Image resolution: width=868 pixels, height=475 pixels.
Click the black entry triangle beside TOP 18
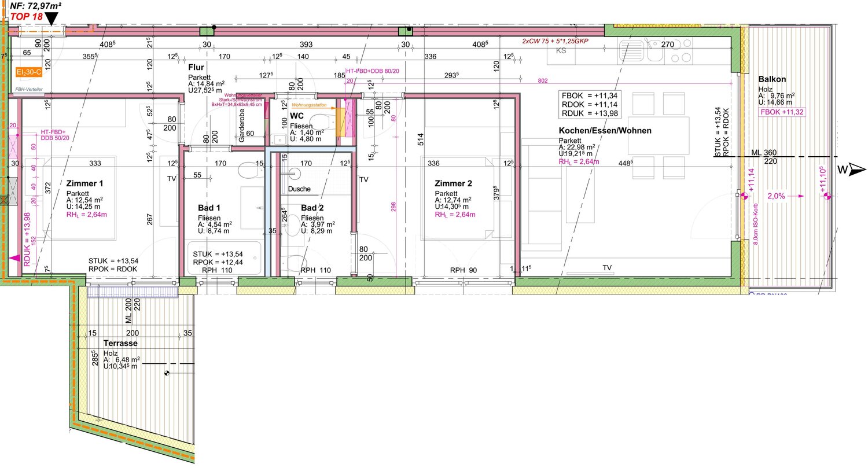click(52, 19)
